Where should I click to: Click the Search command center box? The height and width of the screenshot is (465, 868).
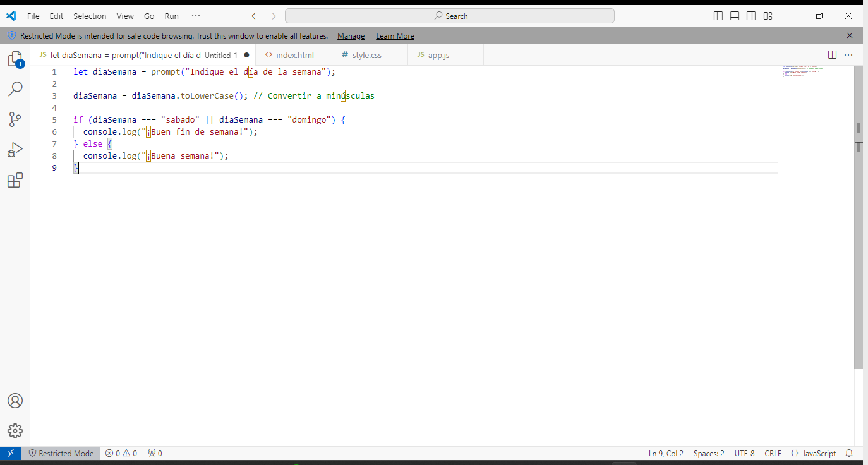[x=450, y=16]
